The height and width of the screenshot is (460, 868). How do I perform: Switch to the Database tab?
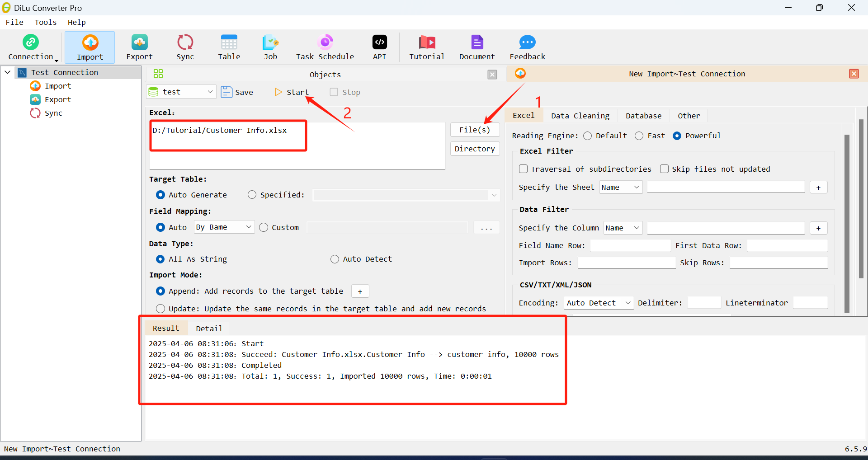tap(643, 116)
